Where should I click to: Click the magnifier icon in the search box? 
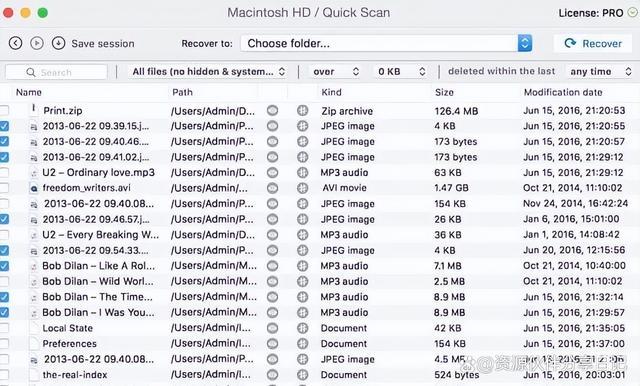click(x=31, y=72)
